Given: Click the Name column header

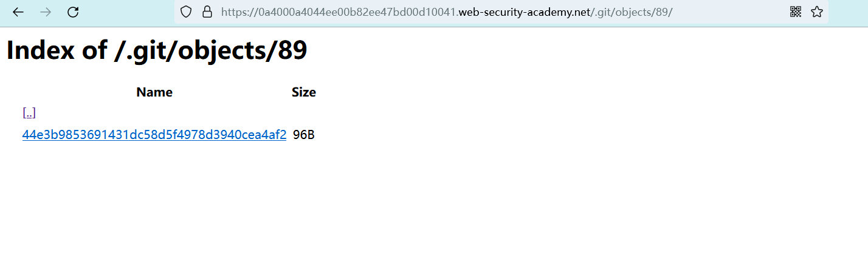Looking at the screenshot, I should tap(154, 92).
